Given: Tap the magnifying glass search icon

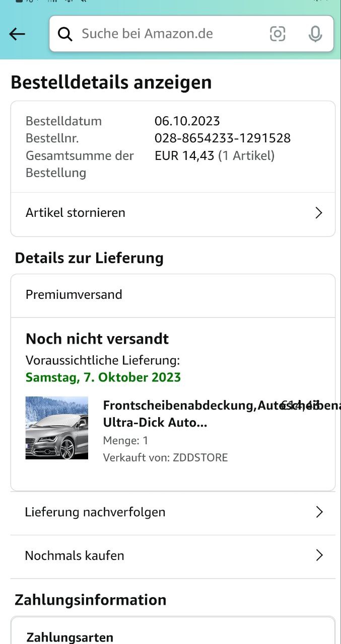Looking at the screenshot, I should 65,34.
